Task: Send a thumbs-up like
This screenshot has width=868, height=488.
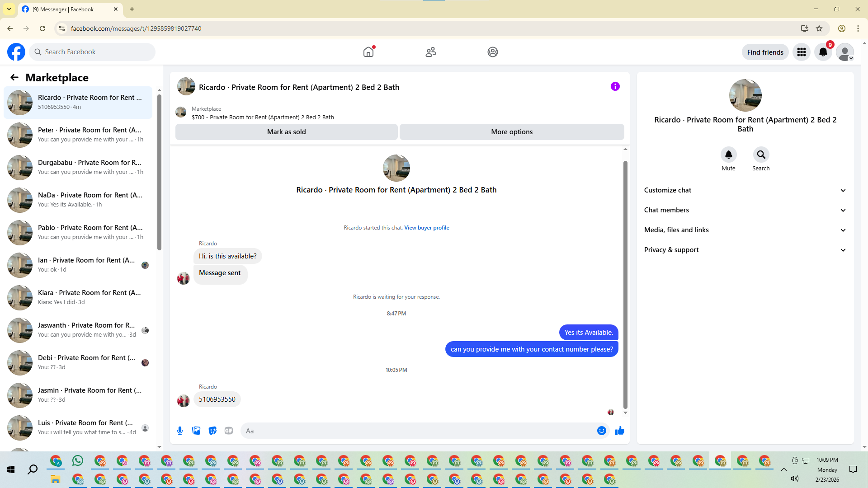Action: pyautogui.click(x=620, y=431)
